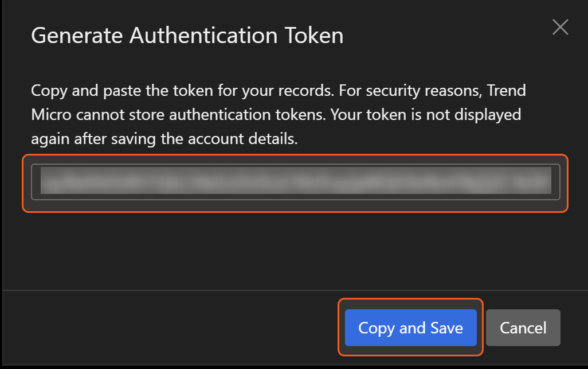
Task: Hit Cancel to discard the token
Action: click(x=523, y=328)
